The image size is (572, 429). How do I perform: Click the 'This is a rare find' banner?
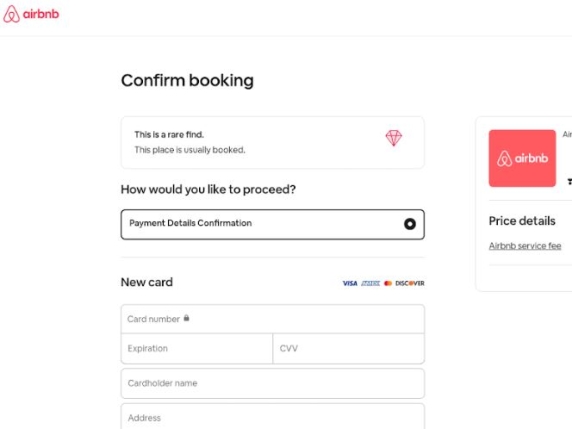click(273, 142)
